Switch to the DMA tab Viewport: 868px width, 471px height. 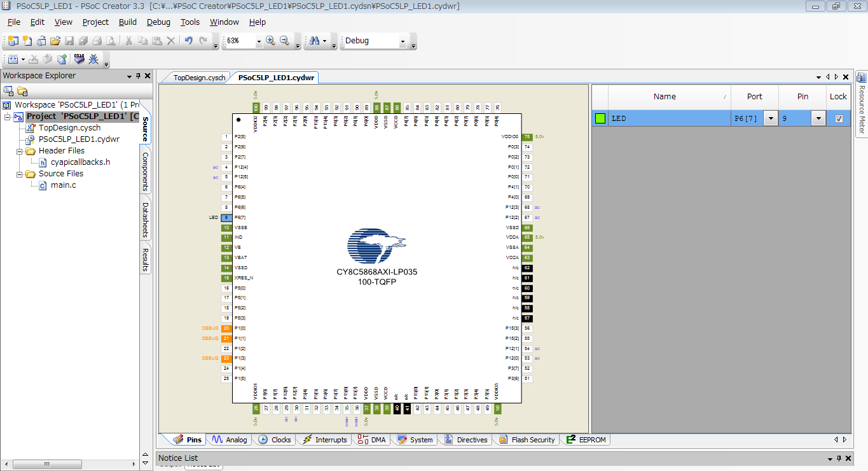372,440
